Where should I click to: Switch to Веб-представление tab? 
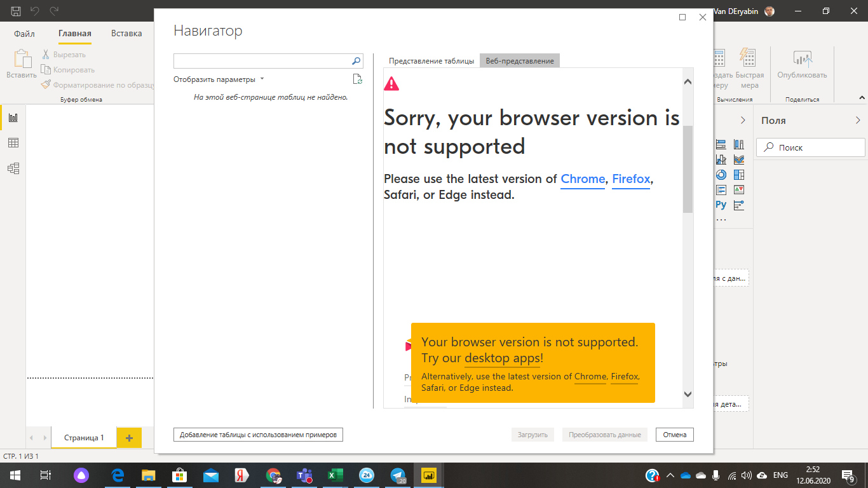coord(520,61)
